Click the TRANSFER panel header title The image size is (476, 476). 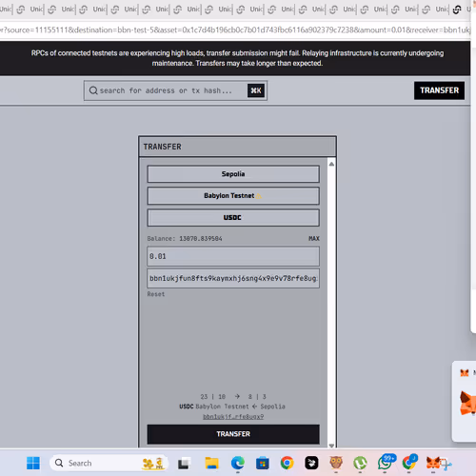pyautogui.click(x=162, y=147)
